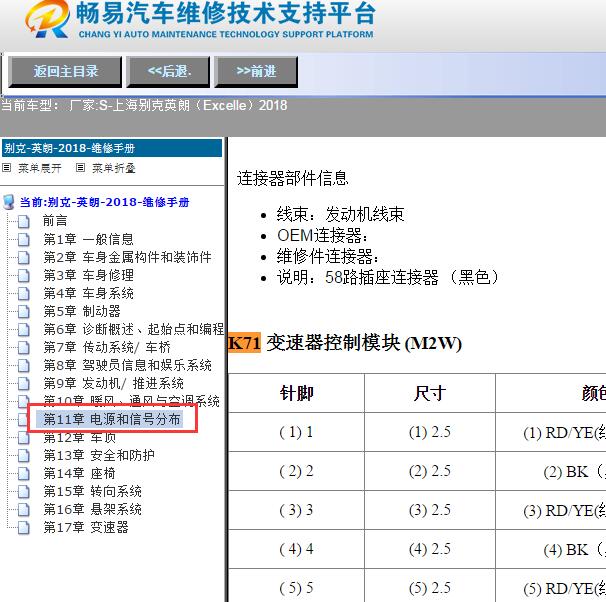The width and height of the screenshot is (606, 602).
Task: Click 说明：58路插座连接器 (黑色) line
Action: 388,277
